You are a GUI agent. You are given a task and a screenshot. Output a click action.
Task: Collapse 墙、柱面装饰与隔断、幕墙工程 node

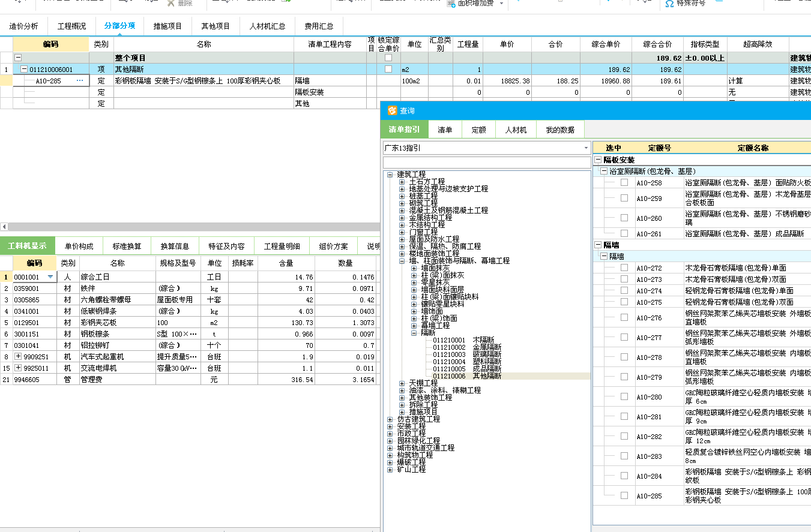click(x=402, y=261)
